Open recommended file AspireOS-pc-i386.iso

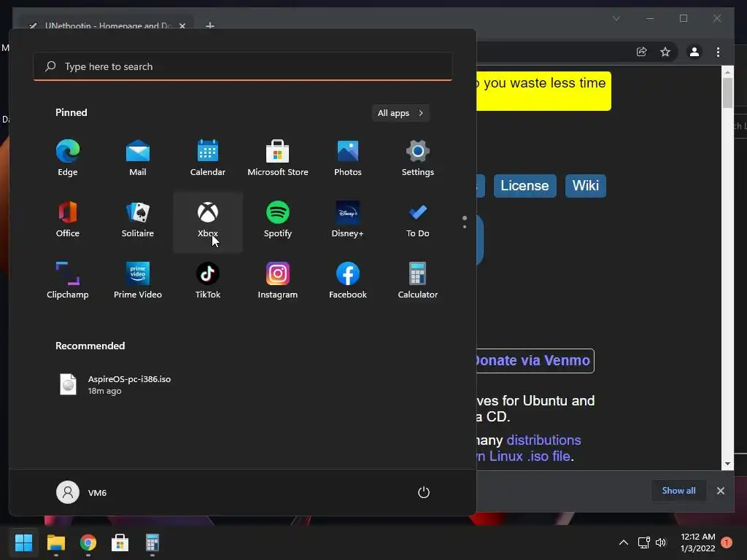[x=115, y=384]
